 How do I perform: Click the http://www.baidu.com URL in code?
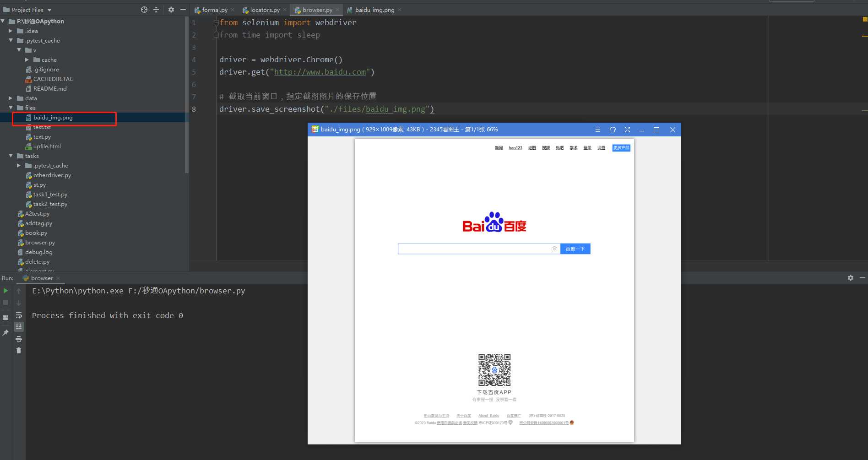coord(320,72)
